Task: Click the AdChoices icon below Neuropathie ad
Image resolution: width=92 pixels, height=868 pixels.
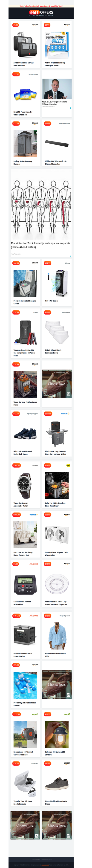Action: 70,256
